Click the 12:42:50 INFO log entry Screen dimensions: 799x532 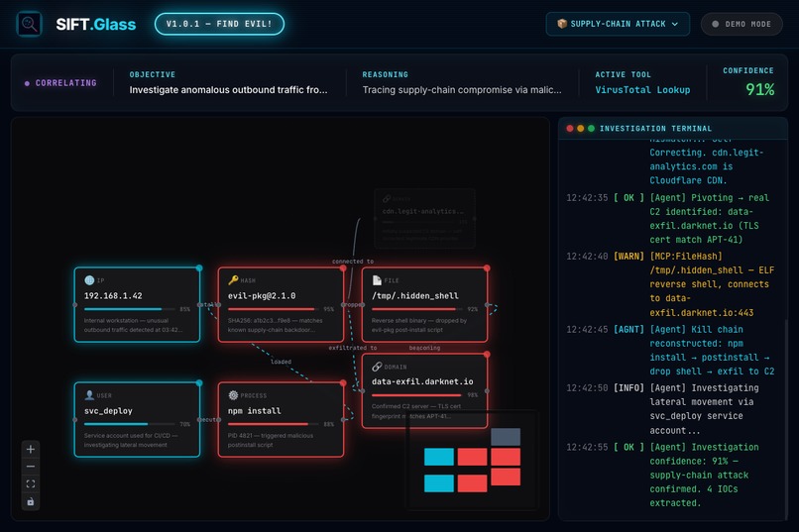click(x=670, y=409)
